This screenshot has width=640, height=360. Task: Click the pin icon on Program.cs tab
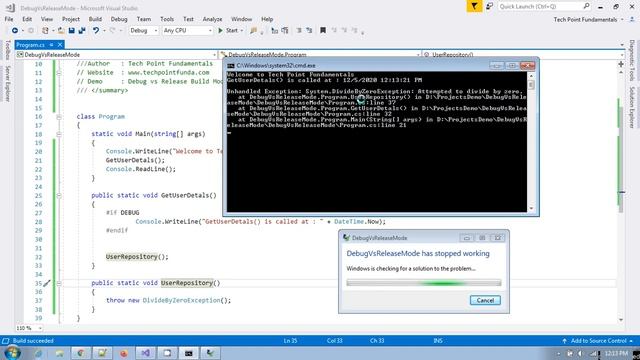pyautogui.click(x=51, y=45)
